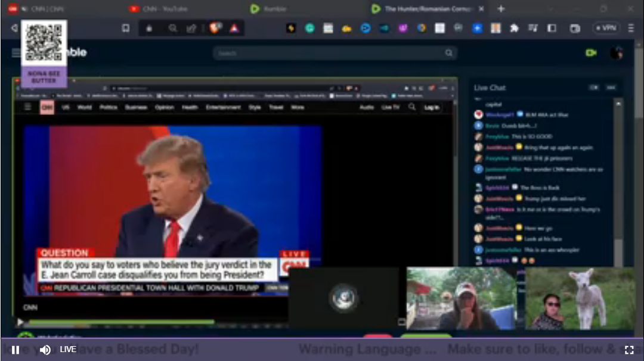
Task: Click the Log In button on CNN
Action: (432, 107)
